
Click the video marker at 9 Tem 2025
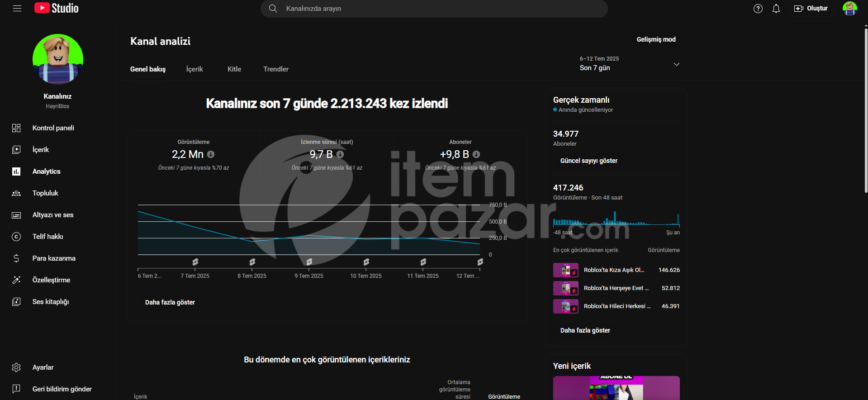(309, 262)
